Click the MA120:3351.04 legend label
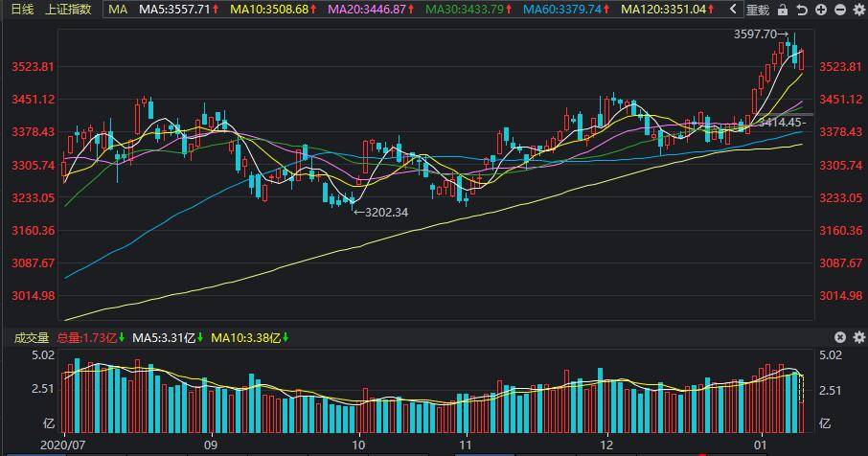Viewport: 868px width, 456px height. click(x=668, y=10)
